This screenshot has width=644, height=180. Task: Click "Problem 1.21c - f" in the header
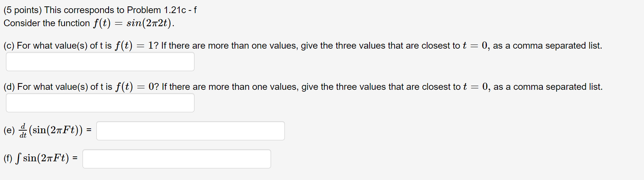tap(162, 10)
